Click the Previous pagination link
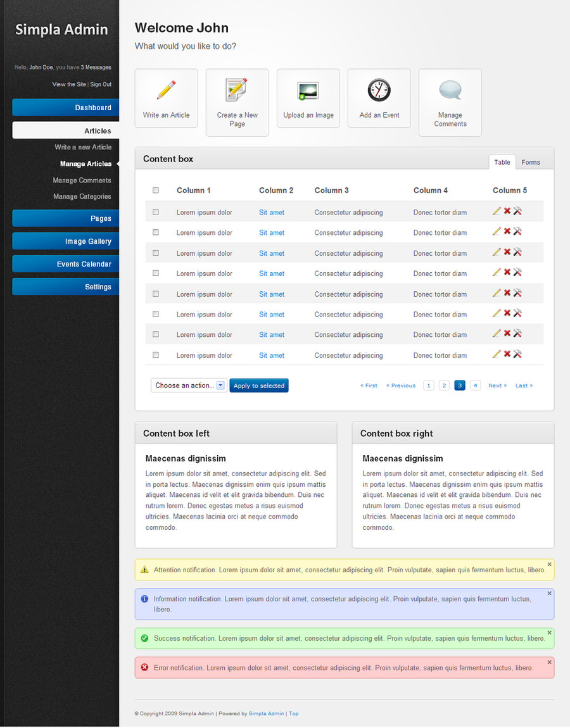The height and width of the screenshot is (728, 570). 401,386
